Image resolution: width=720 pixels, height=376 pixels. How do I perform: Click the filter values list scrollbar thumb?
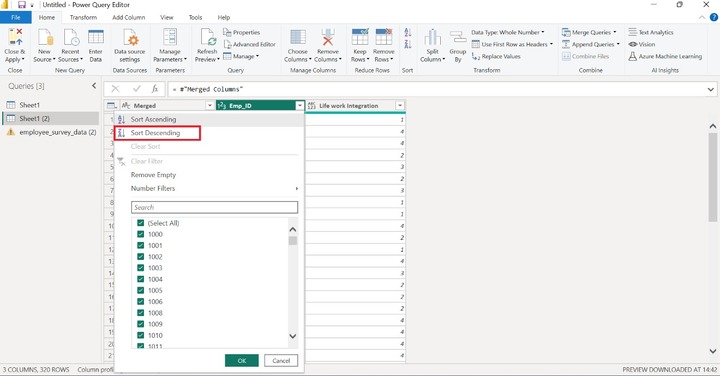click(x=292, y=241)
